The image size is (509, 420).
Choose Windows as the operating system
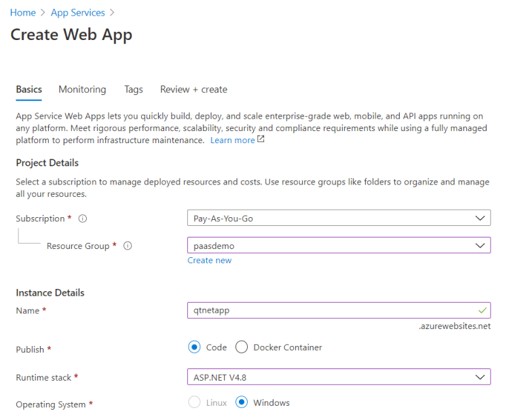click(x=242, y=403)
